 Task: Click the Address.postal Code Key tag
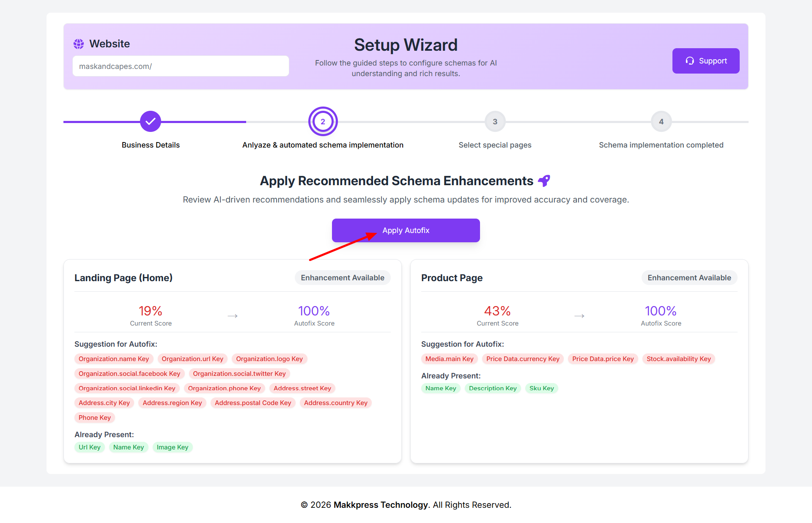tap(253, 403)
